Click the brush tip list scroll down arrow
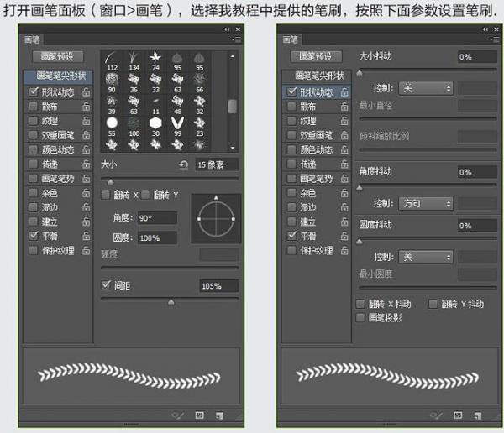The image size is (504, 433). pos(233,148)
